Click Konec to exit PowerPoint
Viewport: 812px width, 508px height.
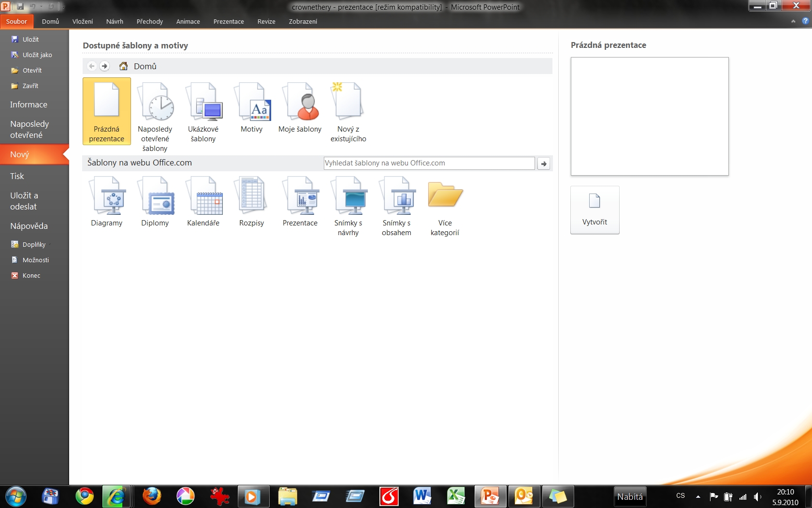pyautogui.click(x=26, y=275)
